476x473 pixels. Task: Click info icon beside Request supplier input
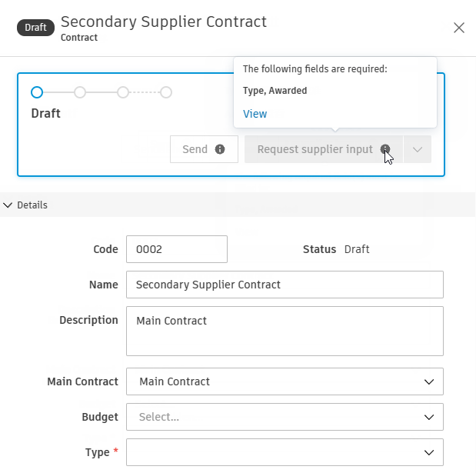[384, 149]
